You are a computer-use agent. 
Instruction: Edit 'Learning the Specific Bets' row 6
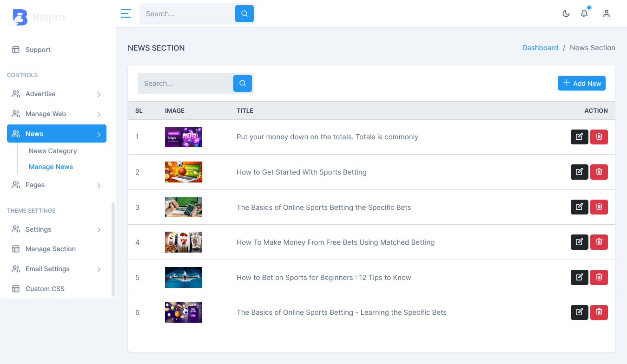(x=580, y=312)
